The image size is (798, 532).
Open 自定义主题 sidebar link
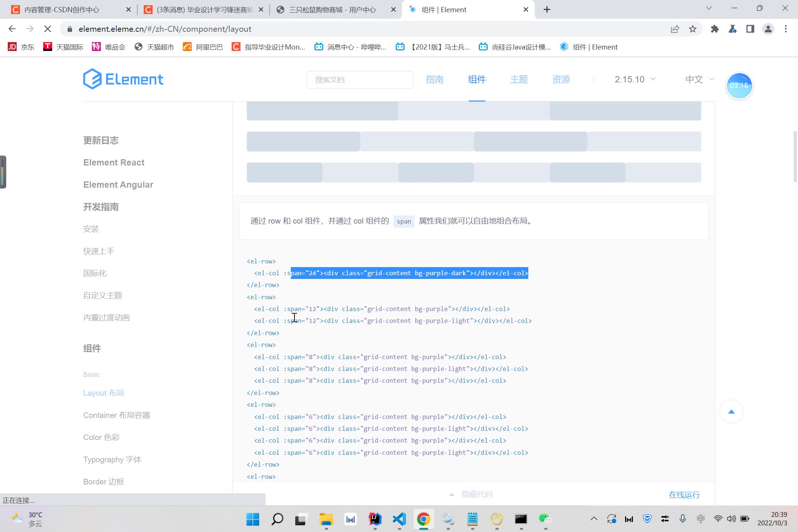click(x=103, y=296)
